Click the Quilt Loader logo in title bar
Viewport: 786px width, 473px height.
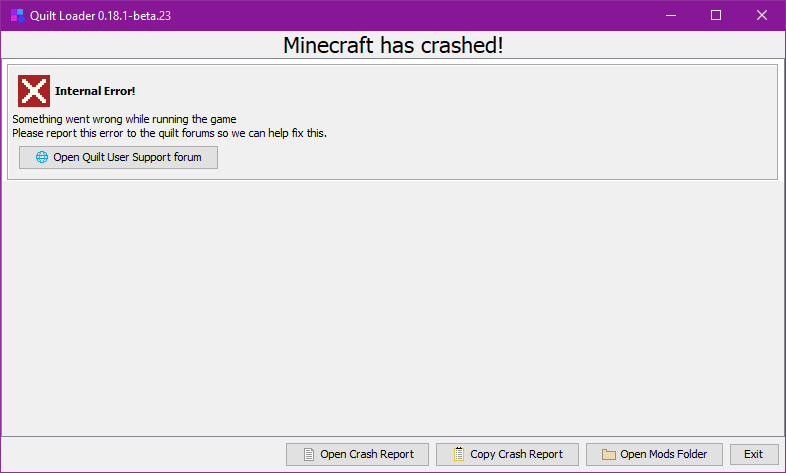[x=18, y=16]
